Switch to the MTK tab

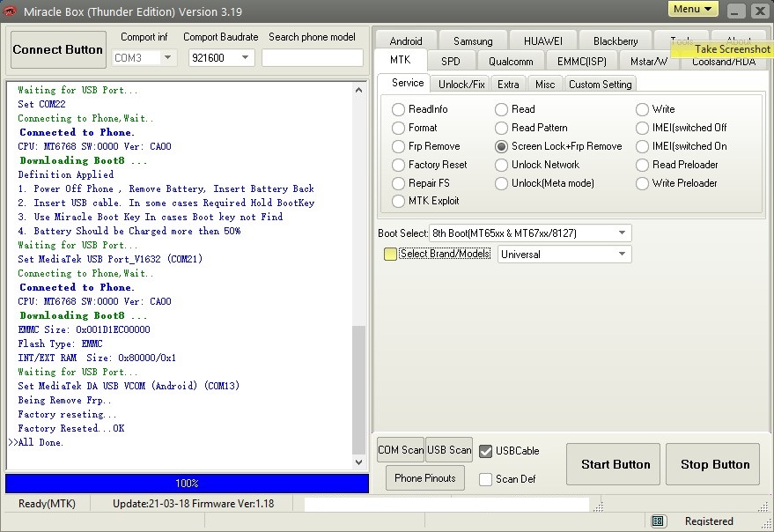(x=400, y=60)
